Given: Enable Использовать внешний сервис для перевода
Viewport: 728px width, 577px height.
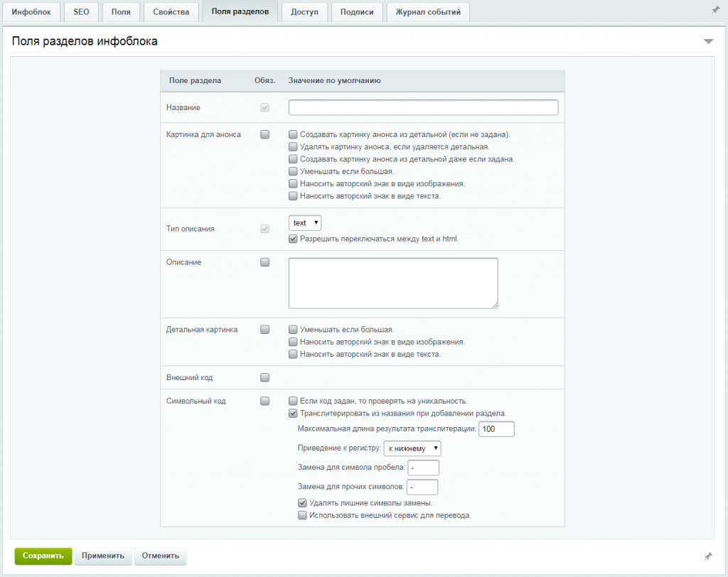Looking at the screenshot, I should tap(302, 515).
